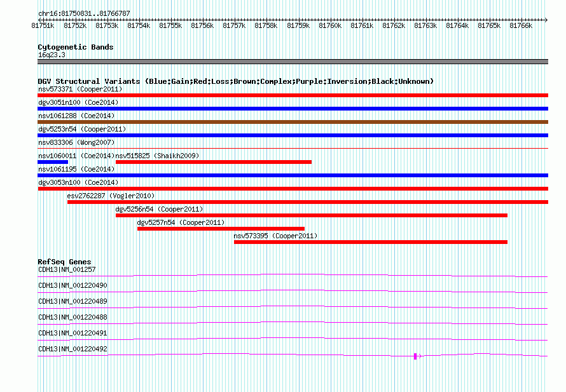Click the CDH13 NM_001220490 transcript line
Screen dimensions: 566x392
point(293,292)
